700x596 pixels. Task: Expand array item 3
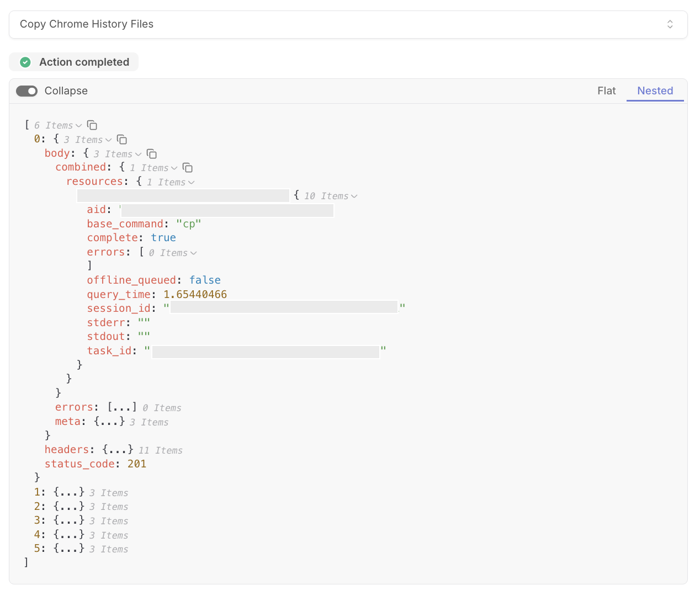[69, 520]
